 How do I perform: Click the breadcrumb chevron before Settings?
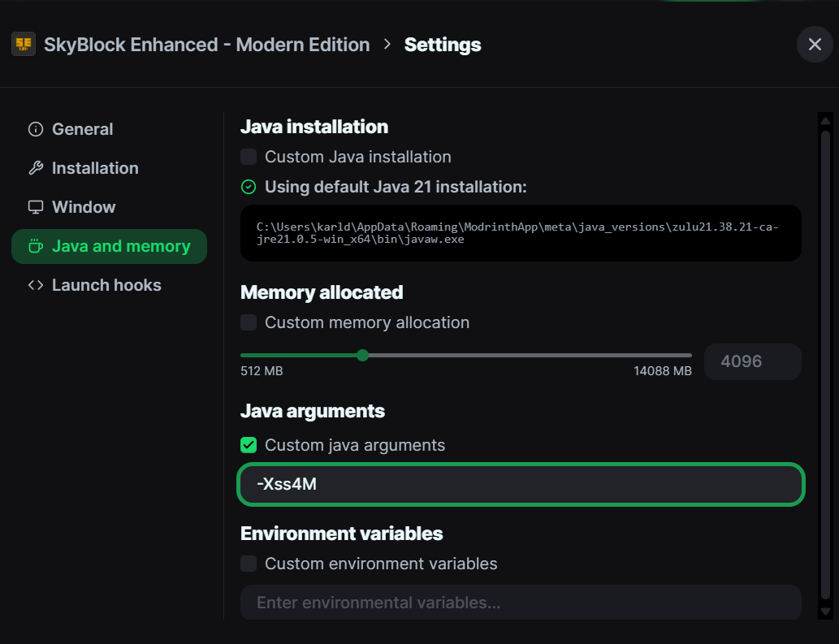(387, 45)
